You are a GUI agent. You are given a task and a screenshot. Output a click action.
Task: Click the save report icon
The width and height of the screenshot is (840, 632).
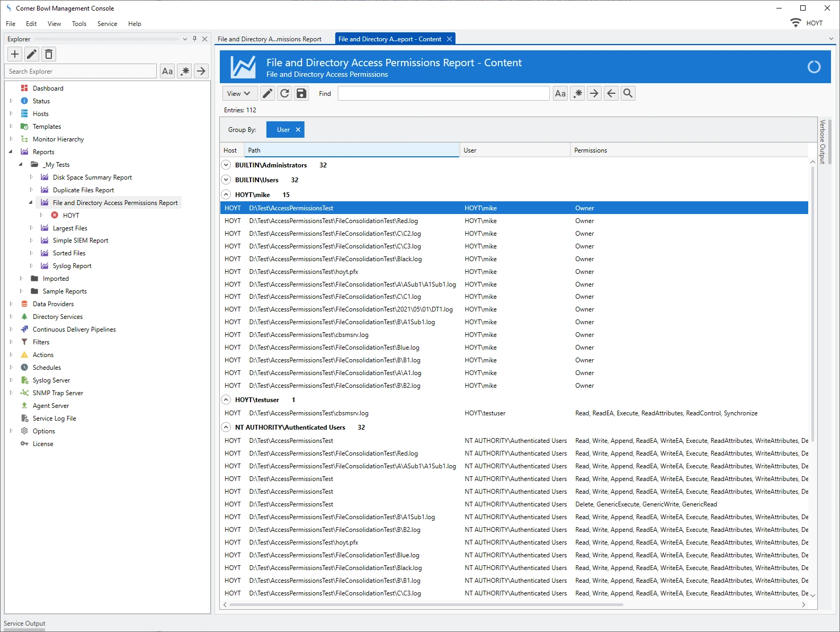pos(301,93)
